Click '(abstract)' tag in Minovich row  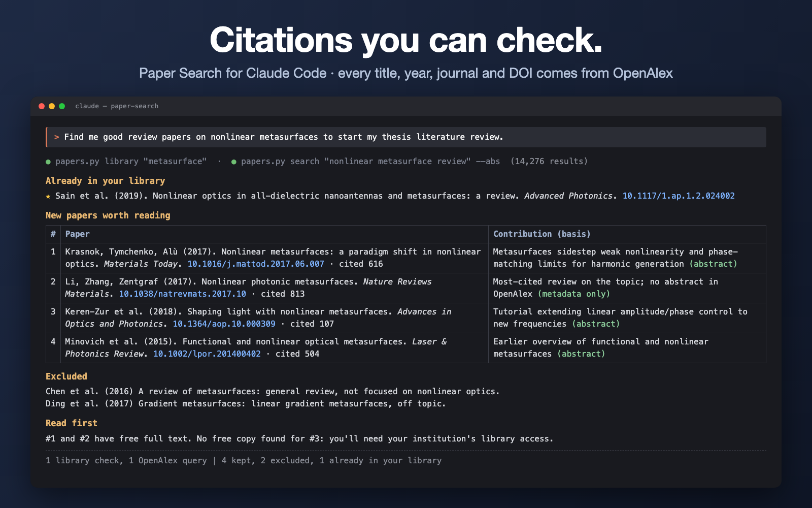581,354
